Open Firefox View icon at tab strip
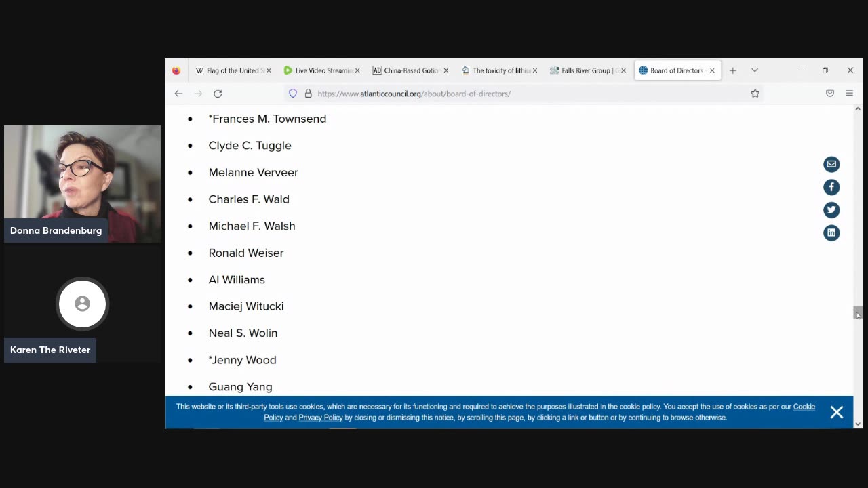 [176, 70]
